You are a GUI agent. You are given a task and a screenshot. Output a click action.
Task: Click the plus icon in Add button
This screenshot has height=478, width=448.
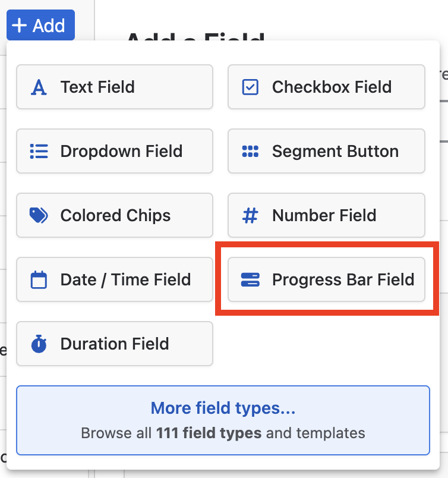click(20, 25)
